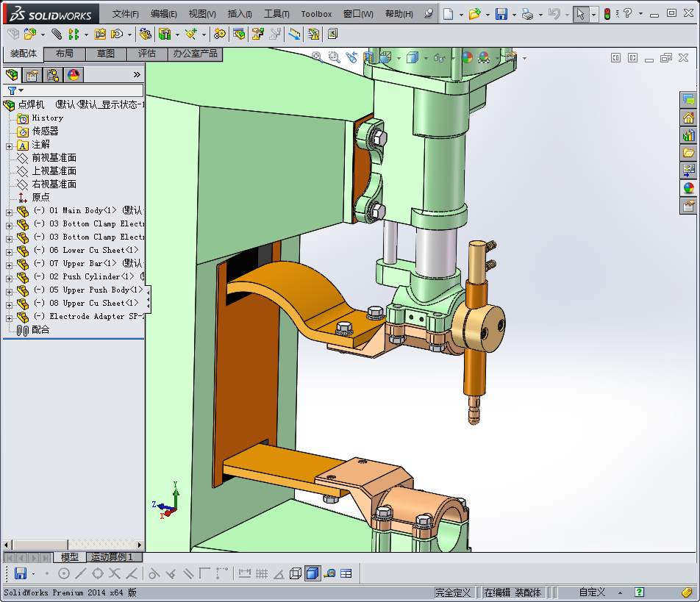The image size is (700, 602).
Task: Click the Reference Geometry icon
Action: pyautogui.click(x=191, y=34)
